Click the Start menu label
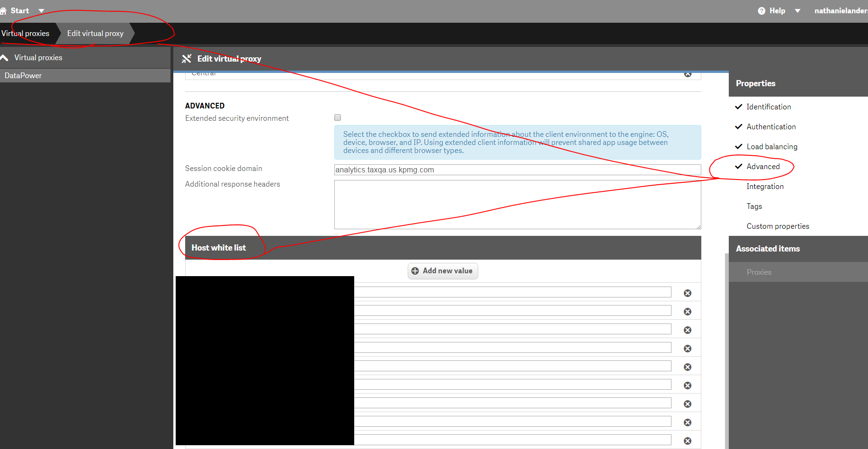The image size is (868, 449). 20,11
